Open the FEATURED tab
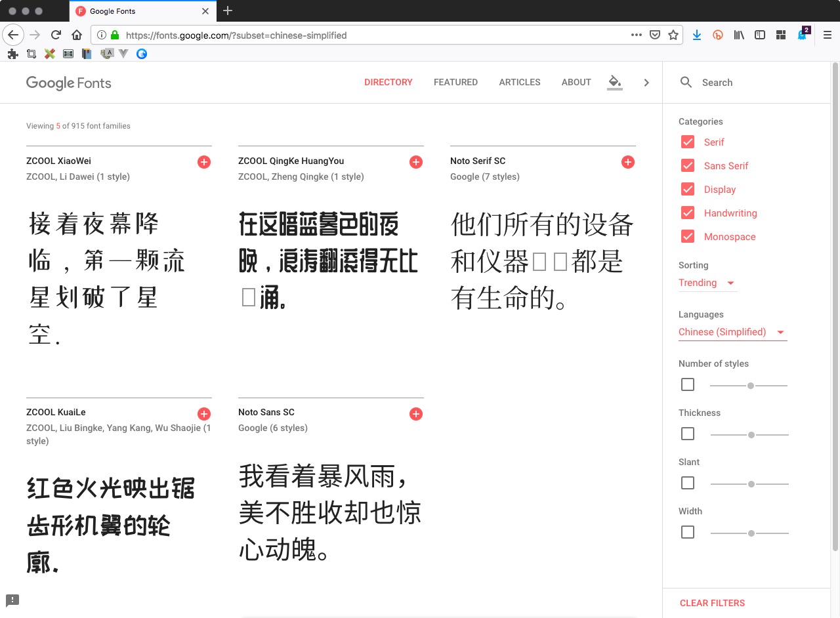Viewport: 840px width, 618px height. pos(455,83)
